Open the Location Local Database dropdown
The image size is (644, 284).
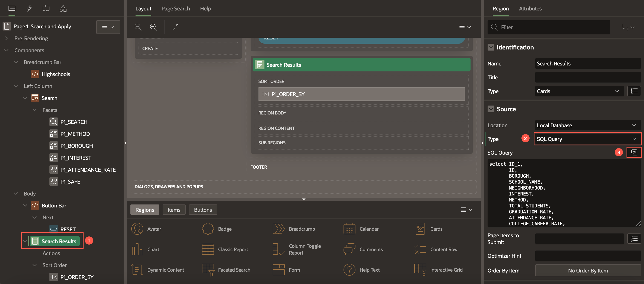pyautogui.click(x=587, y=125)
